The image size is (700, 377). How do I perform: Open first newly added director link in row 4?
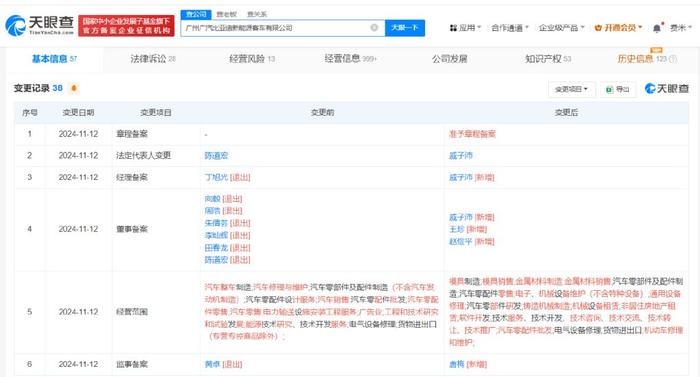tap(461, 217)
